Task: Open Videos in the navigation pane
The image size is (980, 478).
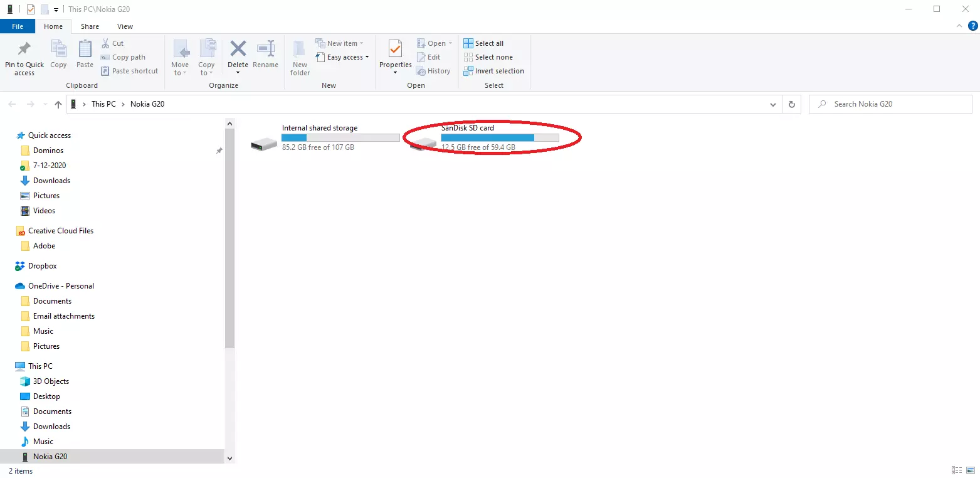Action: 44,211
